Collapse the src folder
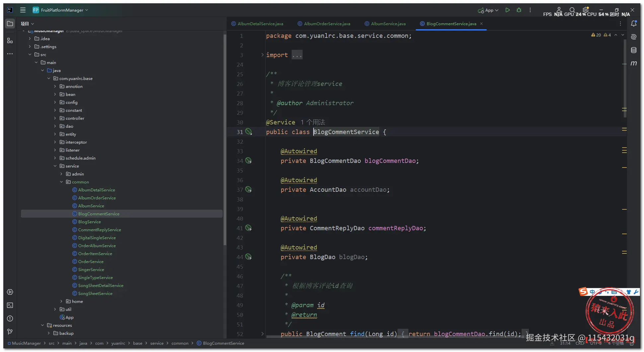644x352 pixels. pyautogui.click(x=30, y=54)
